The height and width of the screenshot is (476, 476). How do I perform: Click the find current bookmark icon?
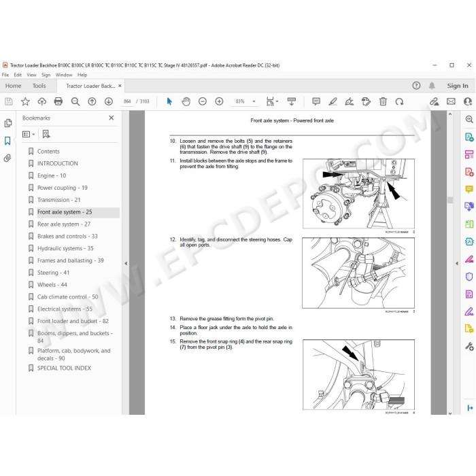46,134
